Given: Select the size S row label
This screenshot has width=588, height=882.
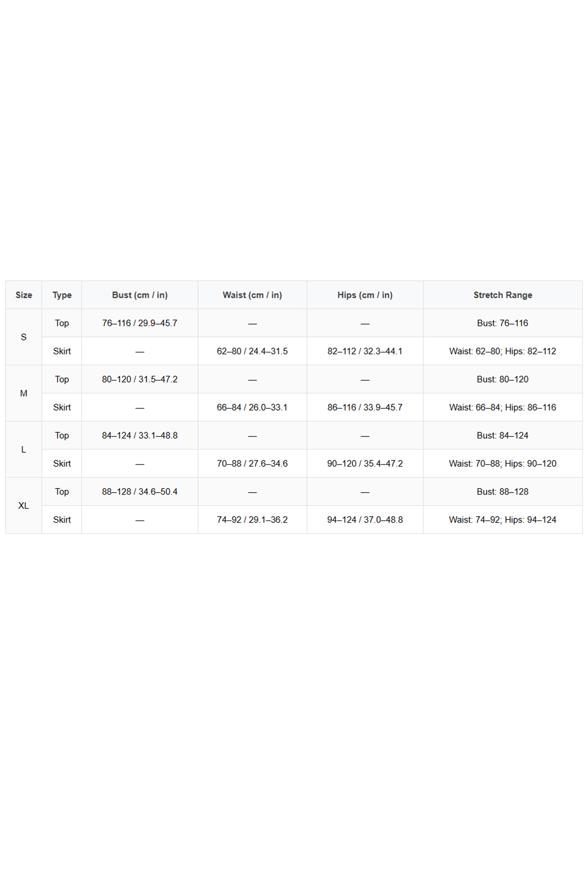Looking at the screenshot, I should point(24,337).
